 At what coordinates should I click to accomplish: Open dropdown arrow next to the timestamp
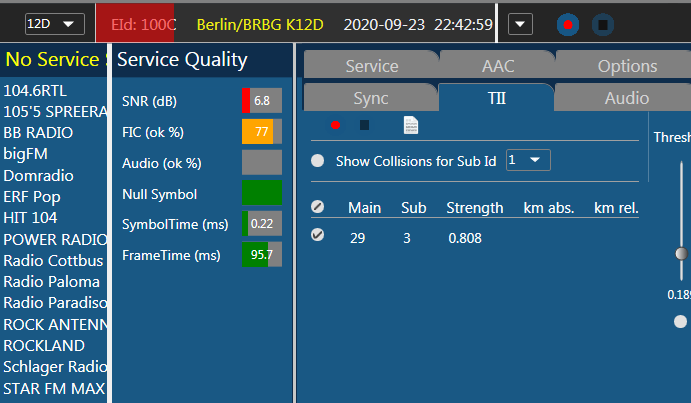pyautogui.click(x=521, y=23)
